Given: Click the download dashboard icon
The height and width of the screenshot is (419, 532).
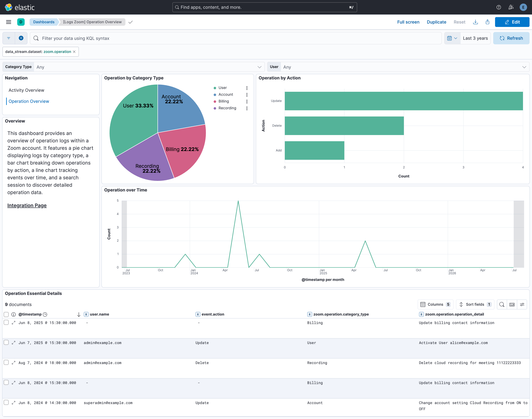Looking at the screenshot, I should pos(475,22).
